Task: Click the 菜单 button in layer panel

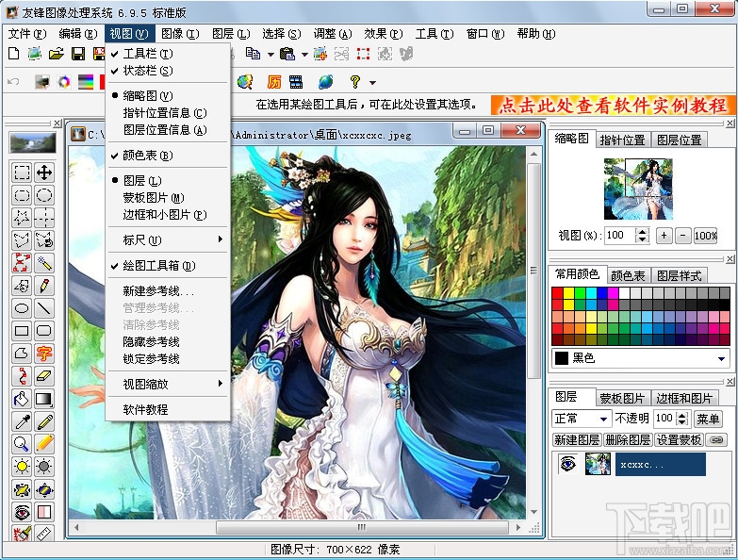Action: pyautogui.click(x=708, y=419)
